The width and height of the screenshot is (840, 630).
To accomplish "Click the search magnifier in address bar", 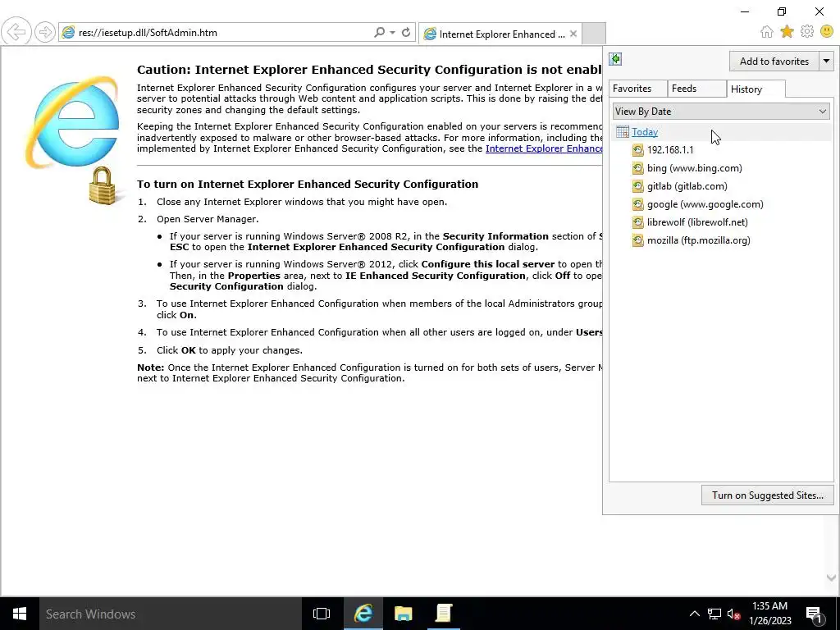I will click(379, 32).
